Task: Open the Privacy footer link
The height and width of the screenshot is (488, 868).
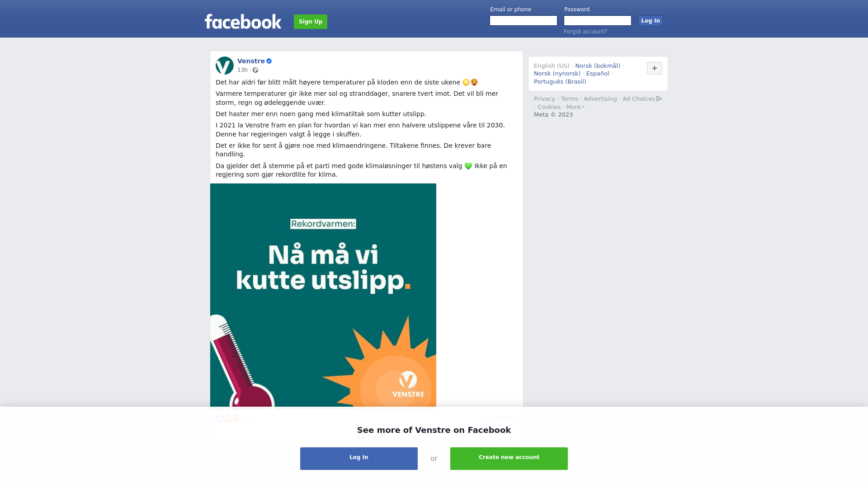Action: pyautogui.click(x=544, y=99)
